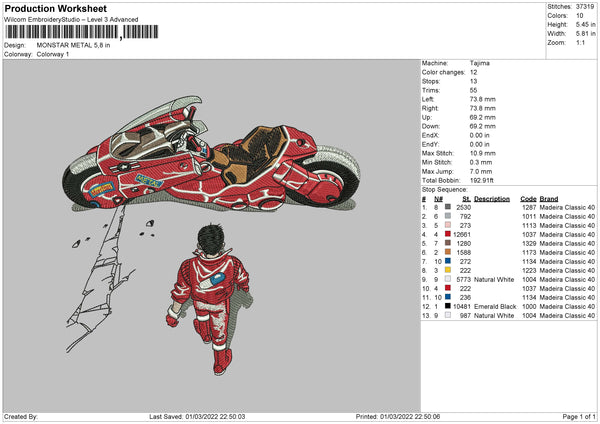Select the blue swatch beside 236 stitches
This screenshot has height=424, width=600.
[x=448, y=297]
